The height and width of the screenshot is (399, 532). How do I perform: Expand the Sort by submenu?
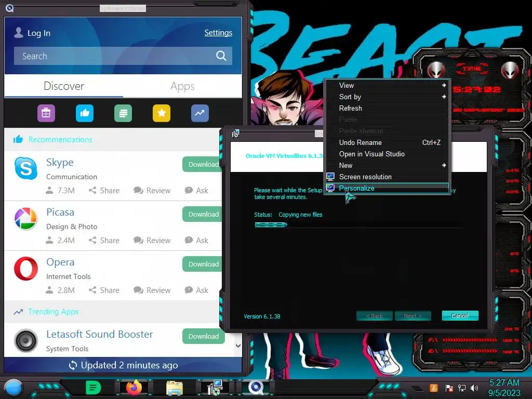(x=388, y=97)
